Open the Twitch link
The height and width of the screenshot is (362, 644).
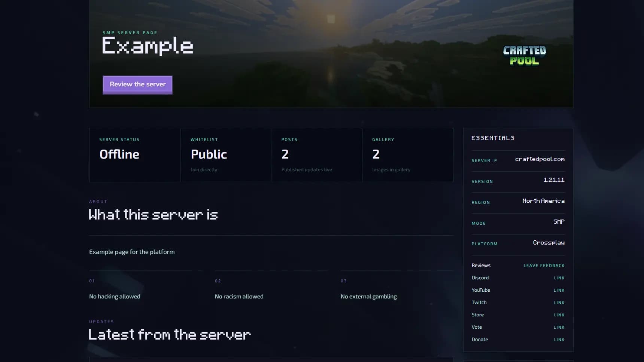point(559,303)
